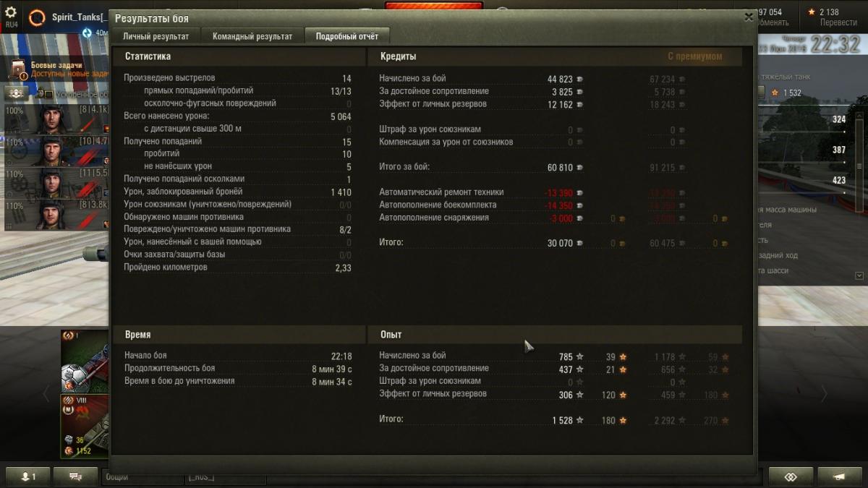This screenshot has width=868, height=488.
Task: Select the tier VIII tank in carousel
Action: (x=85, y=426)
